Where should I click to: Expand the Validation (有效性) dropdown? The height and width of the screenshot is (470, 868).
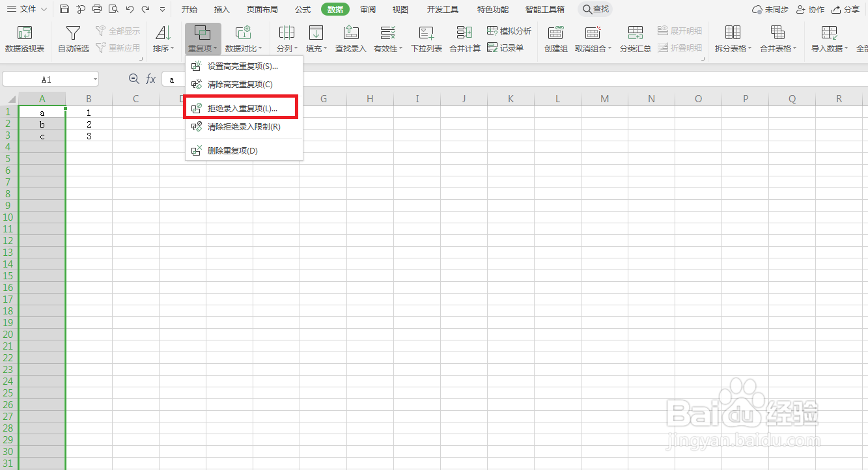coord(401,49)
